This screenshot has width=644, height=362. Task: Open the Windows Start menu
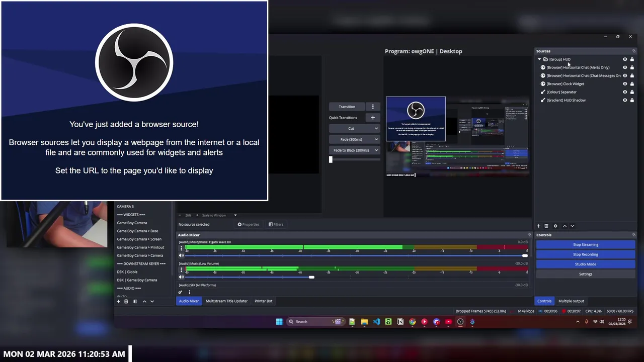point(279,322)
